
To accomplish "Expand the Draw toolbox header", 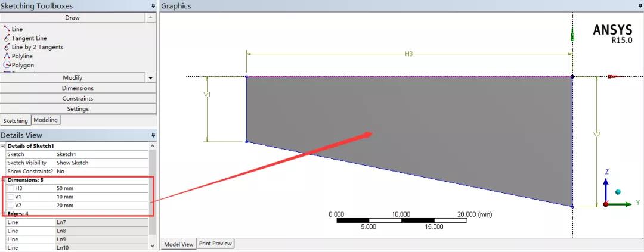I will pyautogui.click(x=73, y=18).
